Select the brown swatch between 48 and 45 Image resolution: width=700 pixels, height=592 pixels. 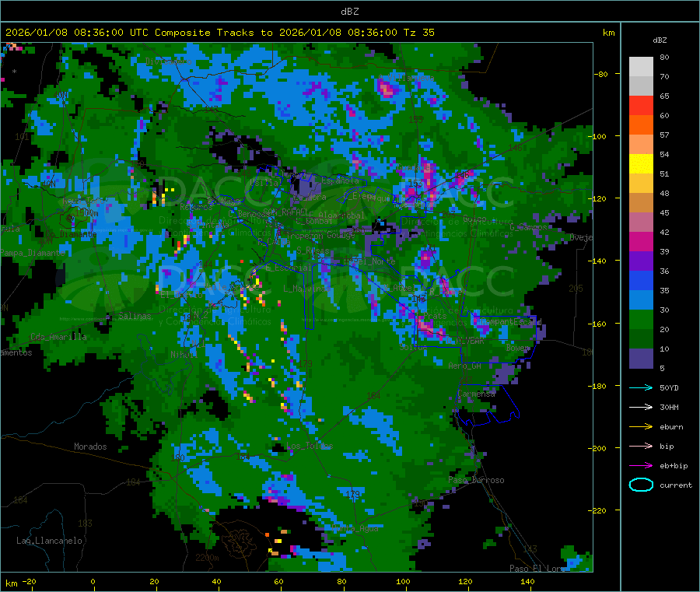click(641, 203)
